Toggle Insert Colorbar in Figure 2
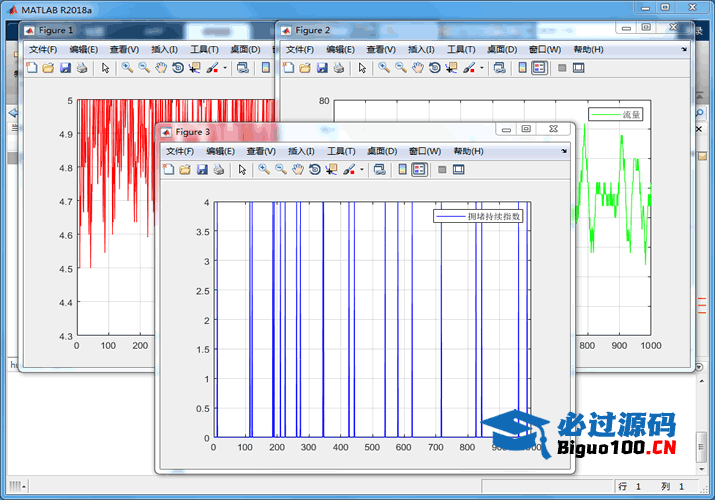715x500 pixels. tap(522, 68)
